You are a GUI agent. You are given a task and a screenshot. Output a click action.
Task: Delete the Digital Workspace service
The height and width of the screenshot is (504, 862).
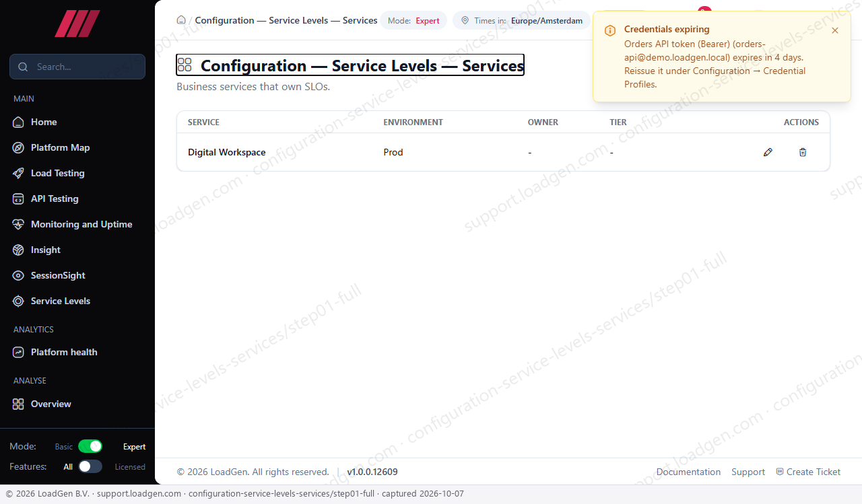pyautogui.click(x=803, y=152)
